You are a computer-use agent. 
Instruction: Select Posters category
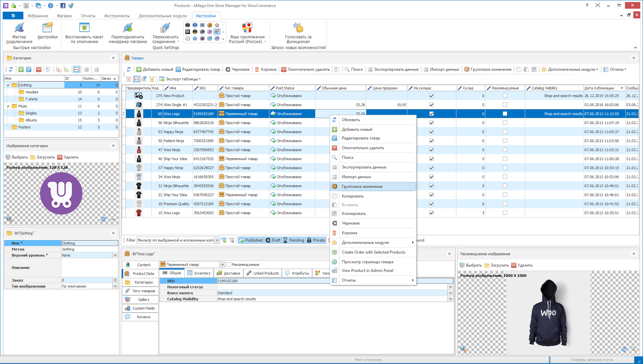click(24, 127)
